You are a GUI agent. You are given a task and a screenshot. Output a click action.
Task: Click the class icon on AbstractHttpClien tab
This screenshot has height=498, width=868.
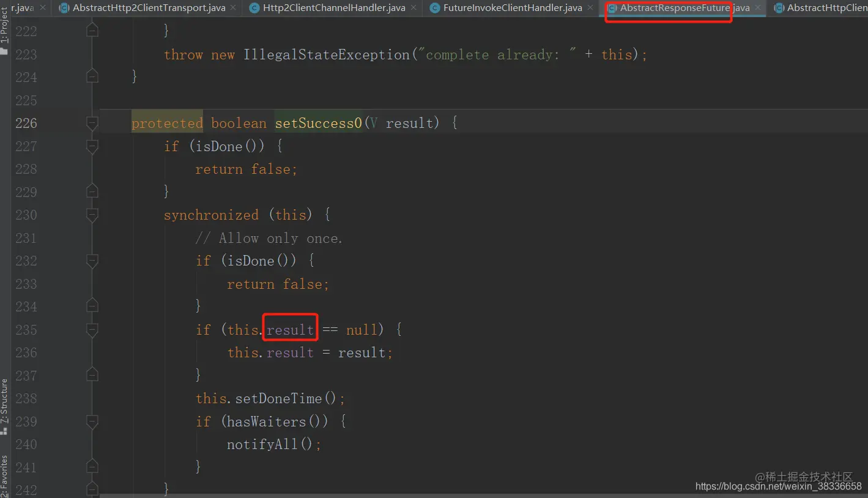[x=779, y=8]
